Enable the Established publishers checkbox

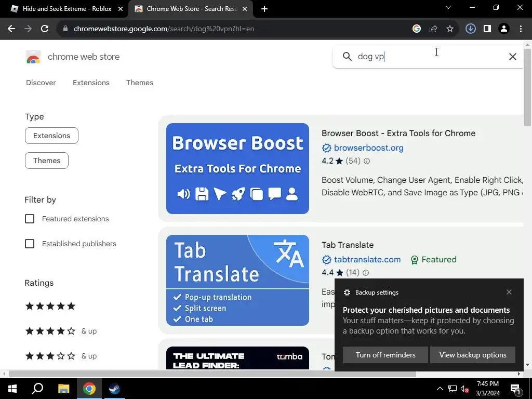(30, 244)
